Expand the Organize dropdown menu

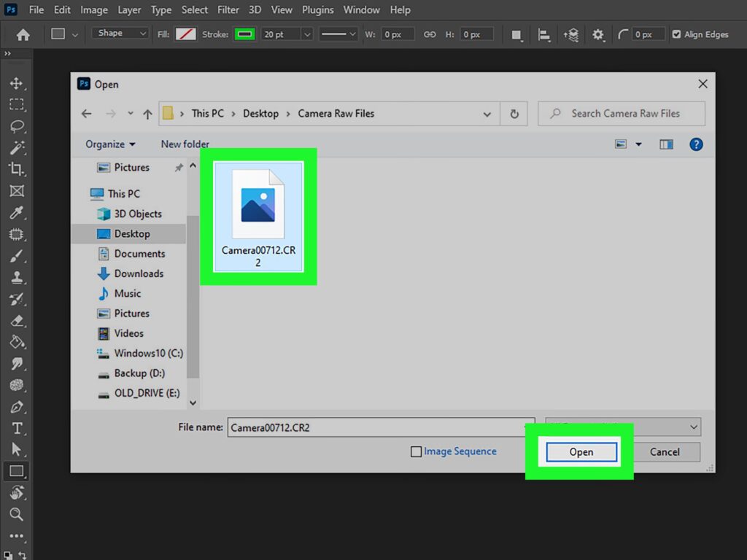click(x=110, y=144)
